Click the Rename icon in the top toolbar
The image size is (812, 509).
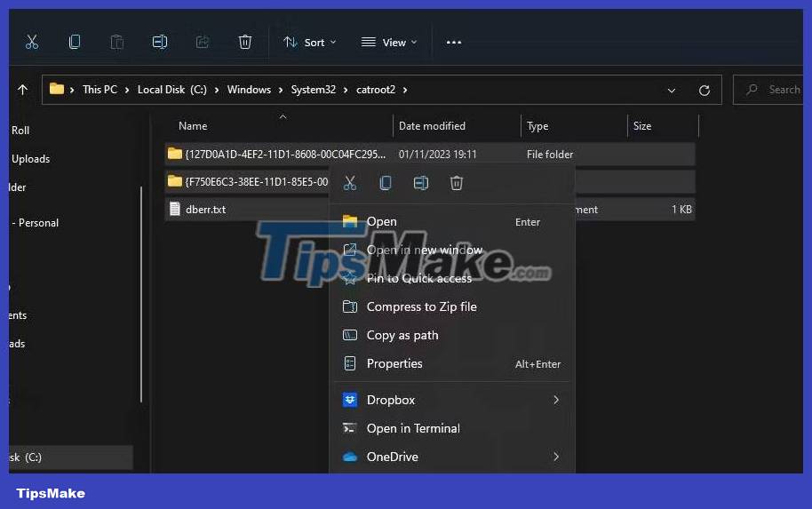pyautogui.click(x=160, y=42)
